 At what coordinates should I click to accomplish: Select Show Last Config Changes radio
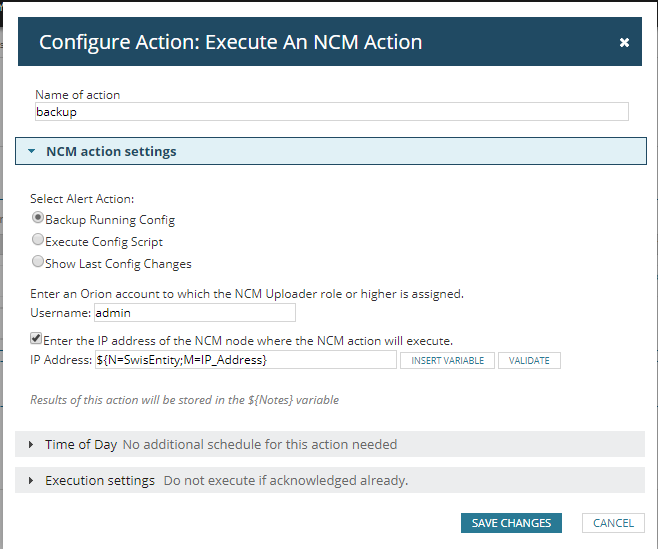click(38, 263)
